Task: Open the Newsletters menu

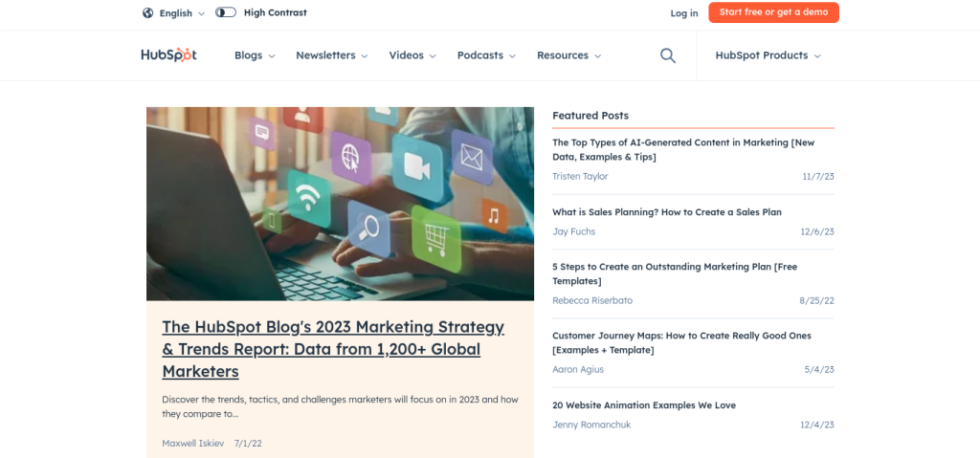Action: point(332,55)
